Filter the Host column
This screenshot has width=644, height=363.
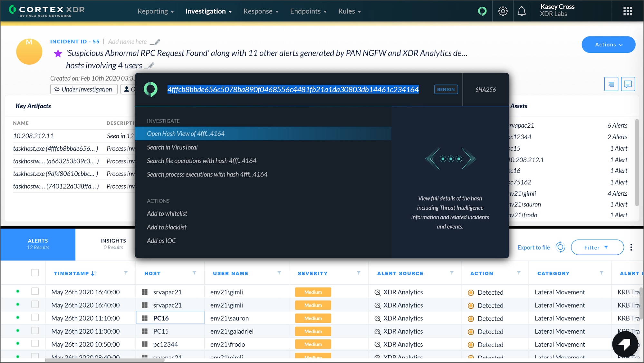click(x=194, y=273)
